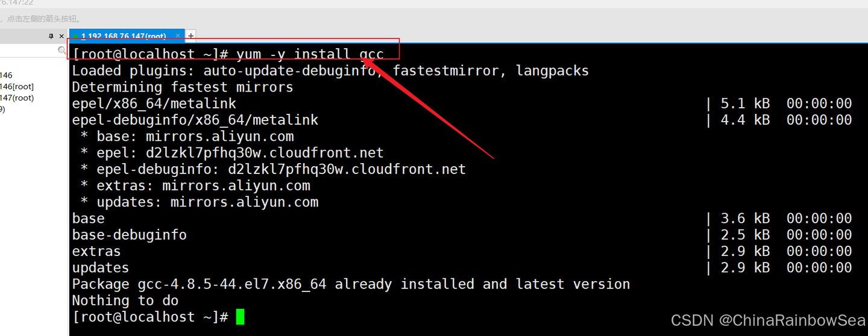Click the gcc-4.8.5-44.el7.x86_64 package line

tap(350, 284)
